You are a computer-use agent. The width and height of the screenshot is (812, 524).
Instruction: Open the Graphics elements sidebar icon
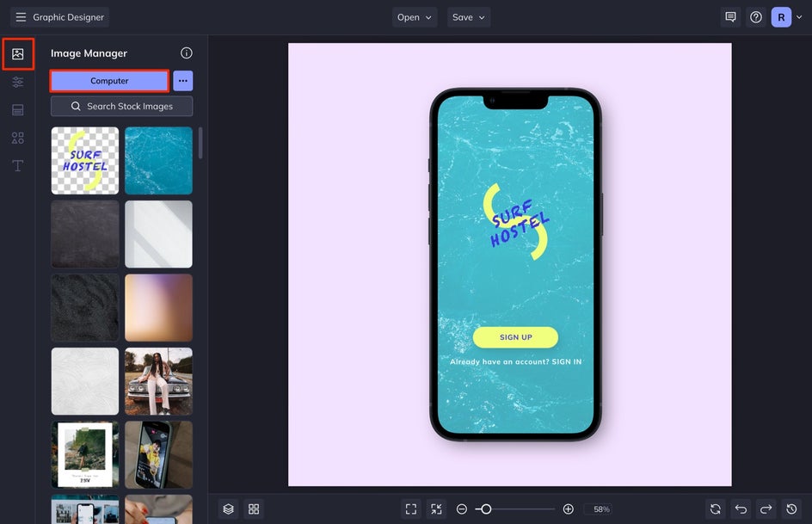[17, 138]
